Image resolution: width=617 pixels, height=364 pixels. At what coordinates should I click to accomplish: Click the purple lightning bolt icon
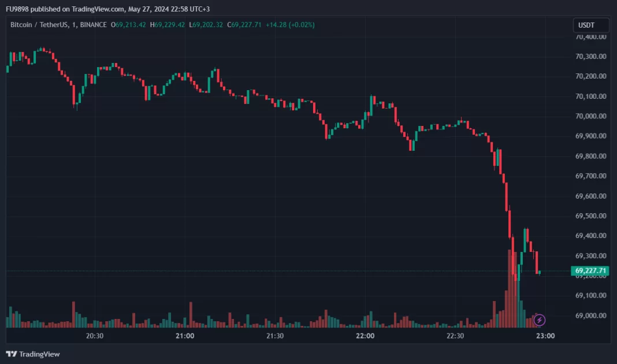(540, 320)
